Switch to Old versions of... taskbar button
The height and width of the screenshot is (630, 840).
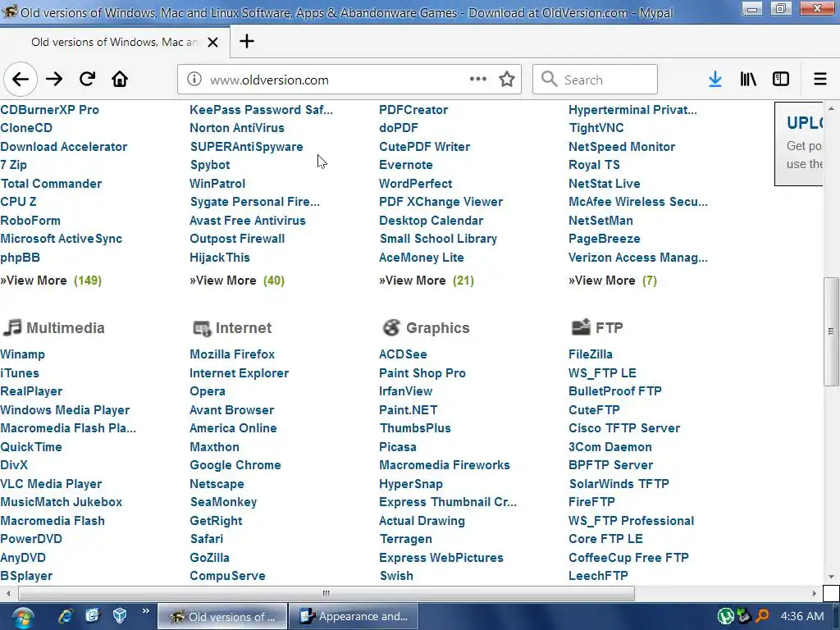point(222,617)
